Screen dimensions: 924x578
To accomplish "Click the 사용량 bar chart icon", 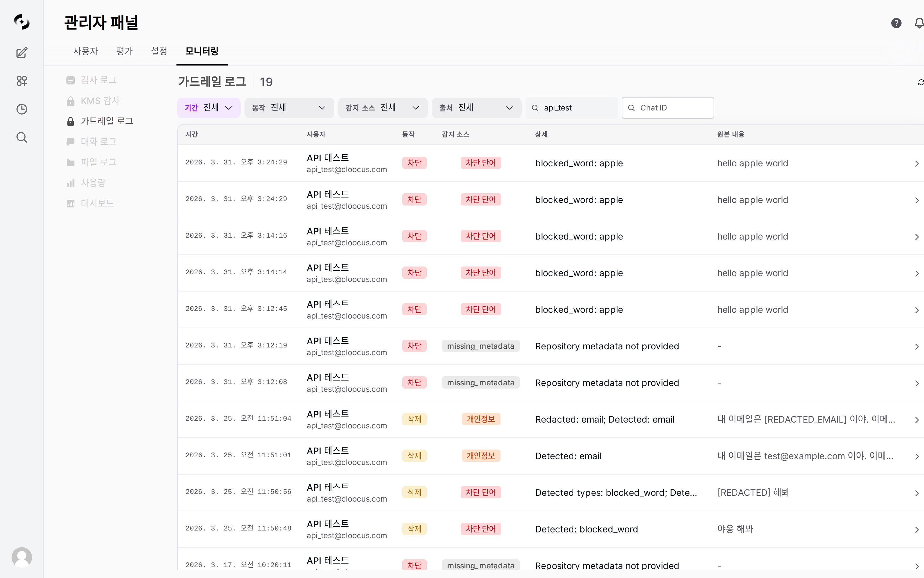I will pyautogui.click(x=70, y=183).
